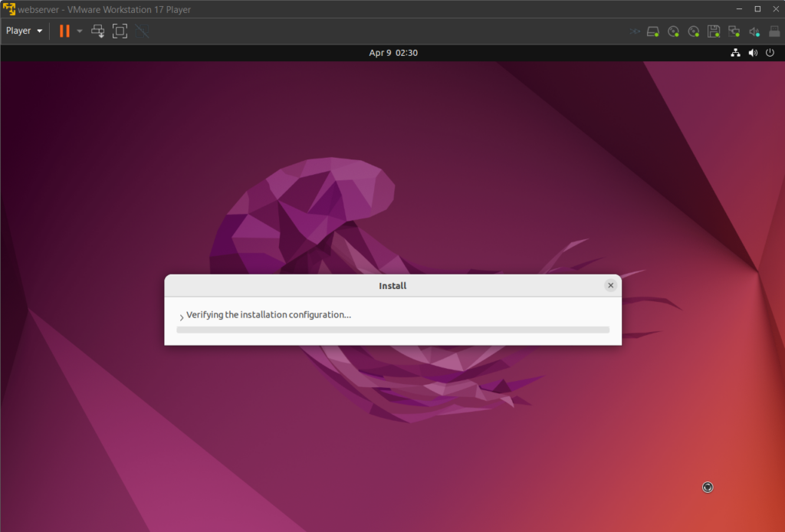Viewport: 785px width, 532px height.
Task: Click the Ubuntu wired network status icon
Action: (735, 53)
